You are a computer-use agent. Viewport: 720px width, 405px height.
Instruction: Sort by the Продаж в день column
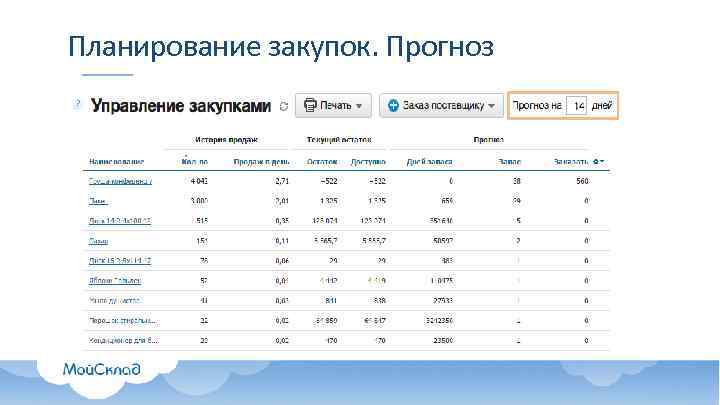click(x=261, y=162)
